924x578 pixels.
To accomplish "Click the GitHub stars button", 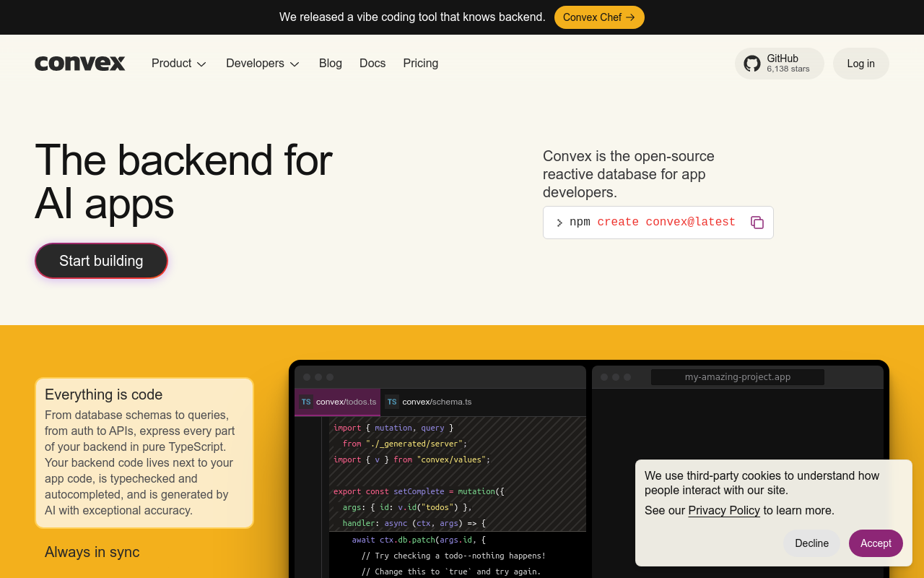I will pyautogui.click(x=780, y=64).
